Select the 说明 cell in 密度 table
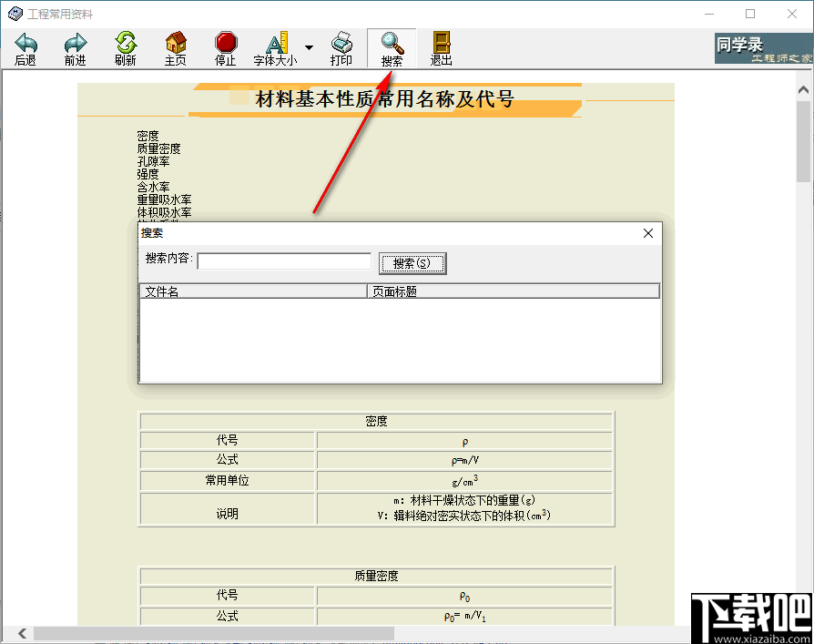The image size is (814, 644). [228, 508]
